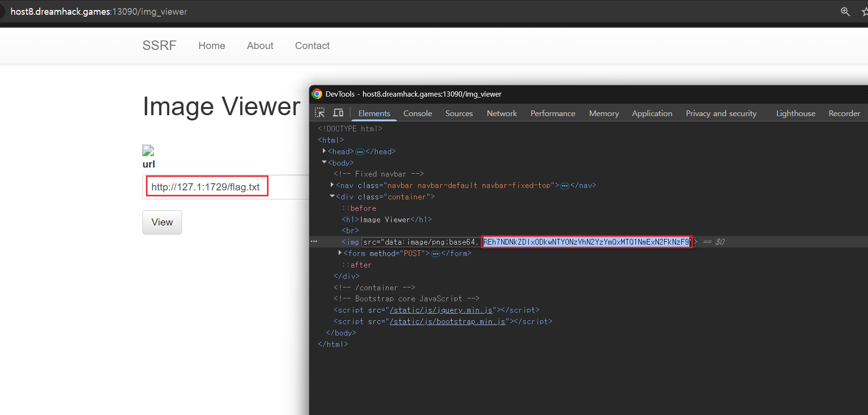The image size is (868, 415).
Task: Expand the form method POST node
Action: coord(340,253)
